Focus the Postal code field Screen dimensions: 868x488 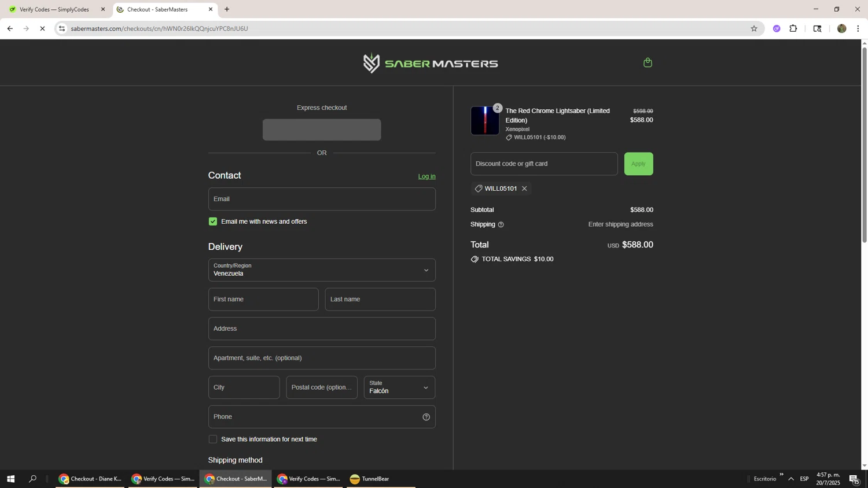pyautogui.click(x=322, y=387)
